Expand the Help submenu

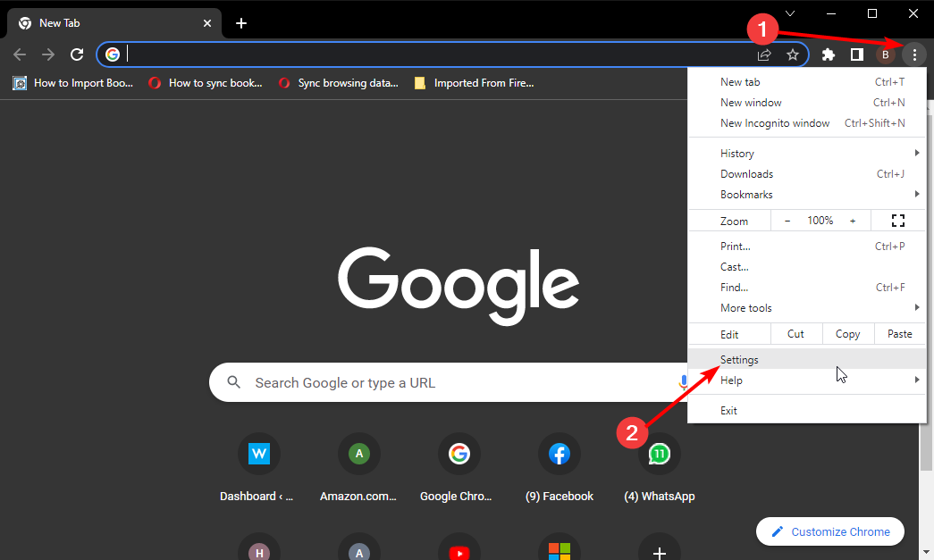click(x=807, y=380)
